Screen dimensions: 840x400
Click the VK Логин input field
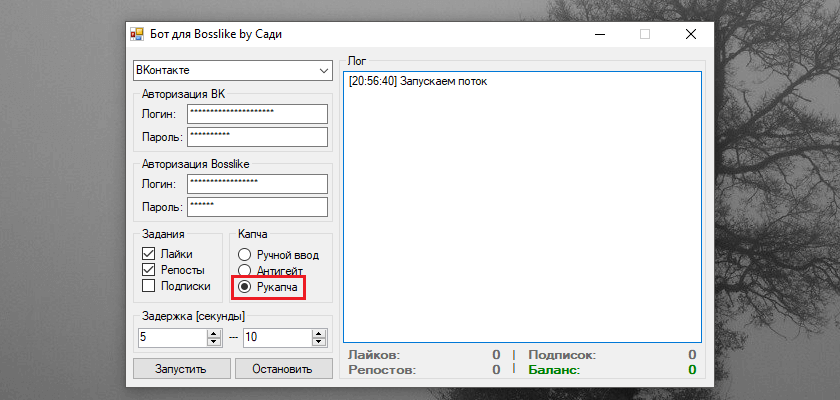tap(257, 114)
